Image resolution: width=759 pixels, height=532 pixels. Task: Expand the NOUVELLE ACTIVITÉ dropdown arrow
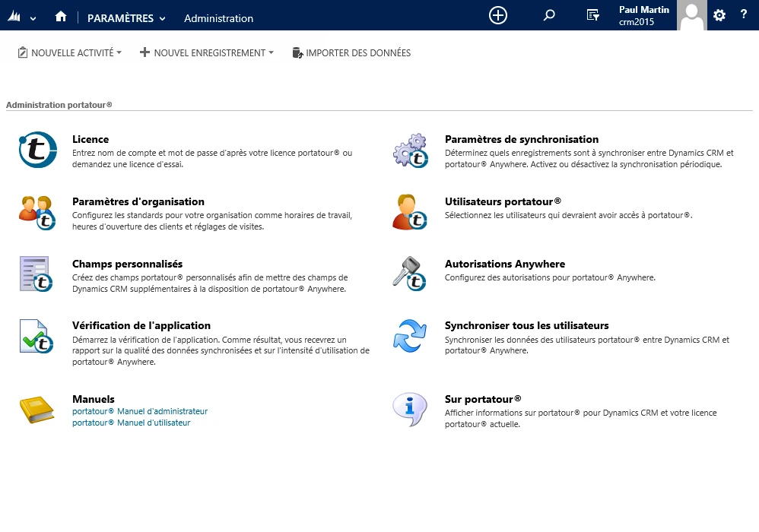coord(119,52)
